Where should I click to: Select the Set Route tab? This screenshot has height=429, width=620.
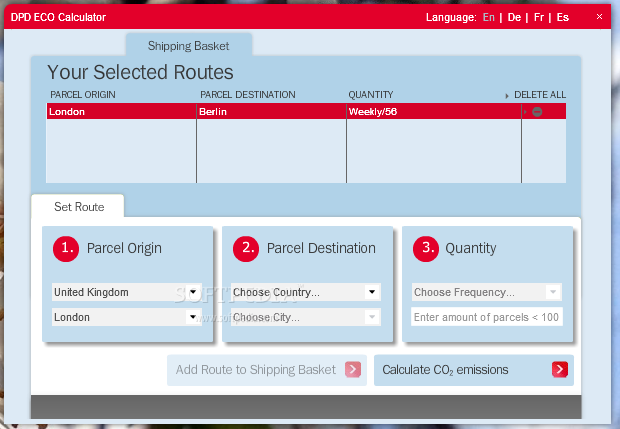click(79, 207)
